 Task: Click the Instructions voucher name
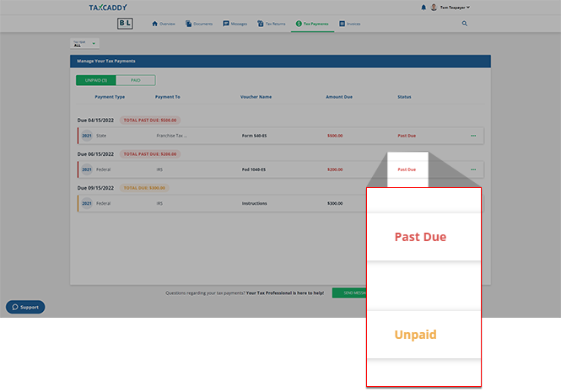[x=255, y=203]
